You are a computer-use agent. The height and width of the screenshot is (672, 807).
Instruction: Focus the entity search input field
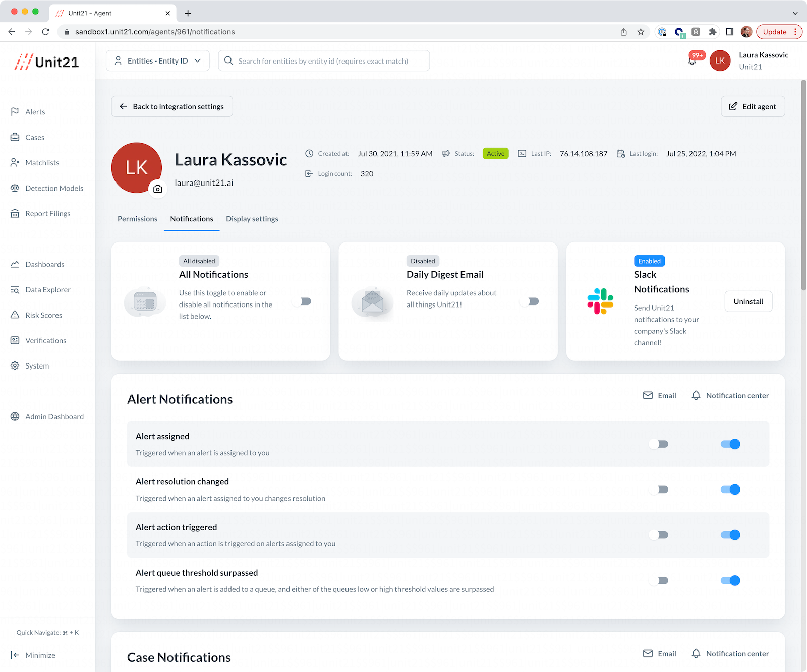click(x=324, y=60)
